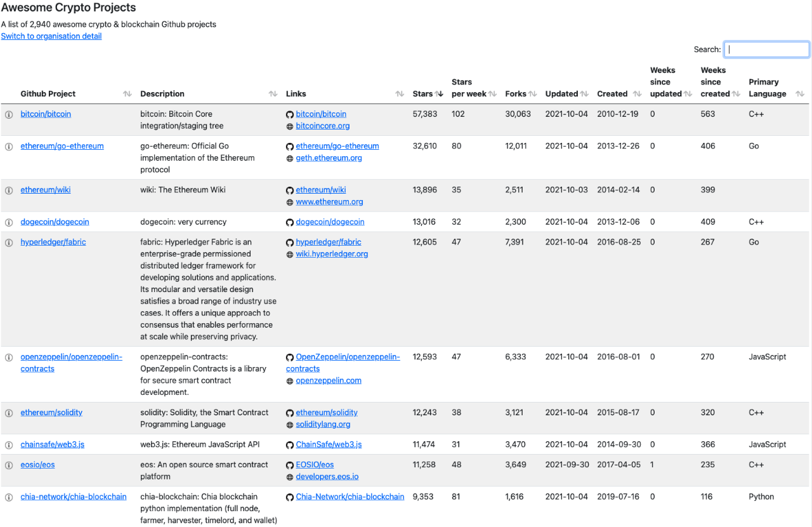Open info icon beside ethereum/solidity
Screen dimensions: 812x527
point(9,413)
